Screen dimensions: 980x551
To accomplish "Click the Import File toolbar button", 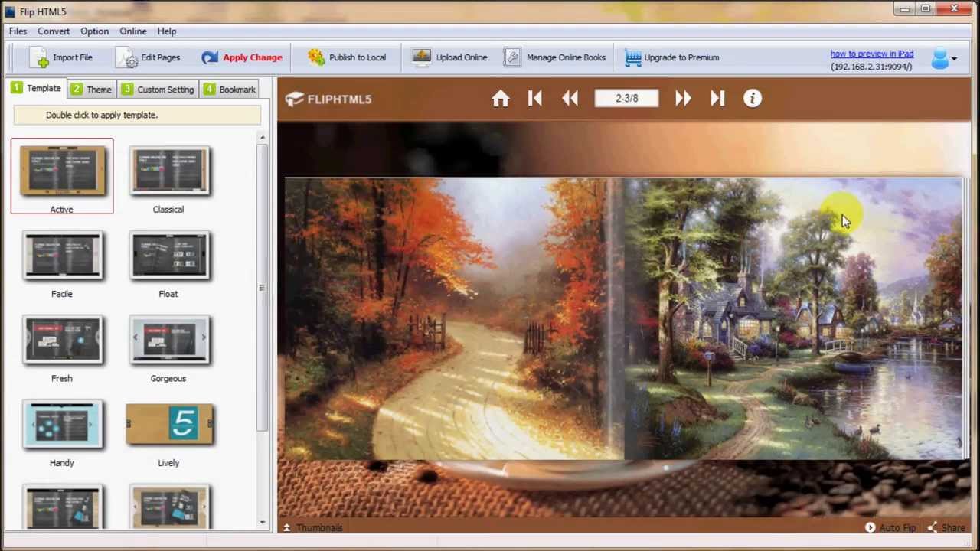I will tap(60, 57).
